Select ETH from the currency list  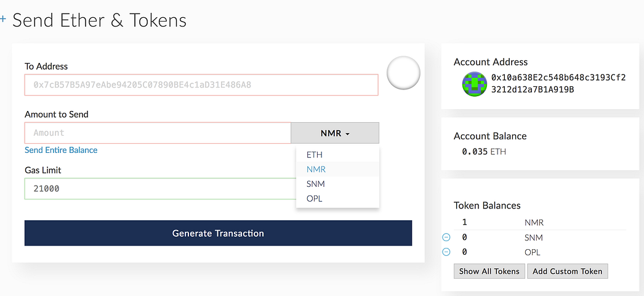tap(315, 155)
